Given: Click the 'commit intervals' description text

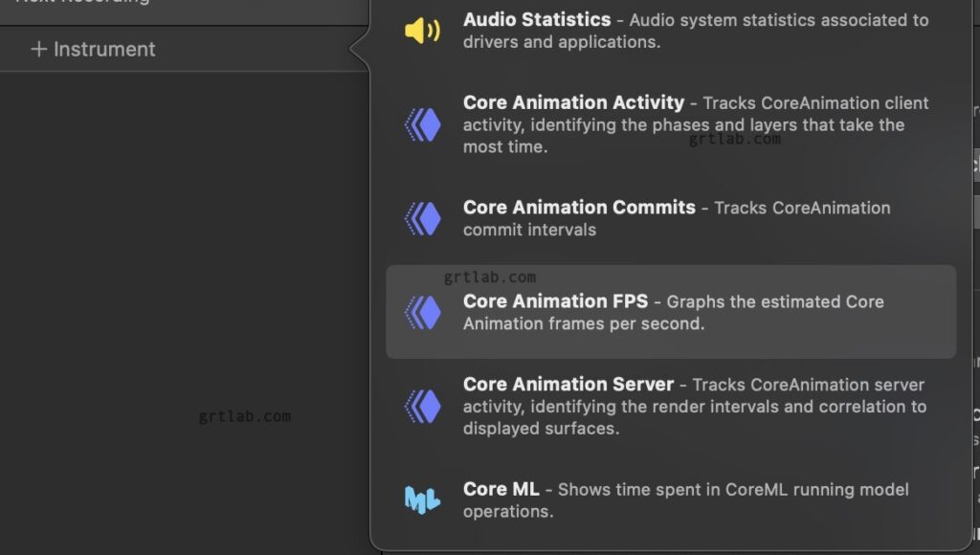Looking at the screenshot, I should [529, 230].
